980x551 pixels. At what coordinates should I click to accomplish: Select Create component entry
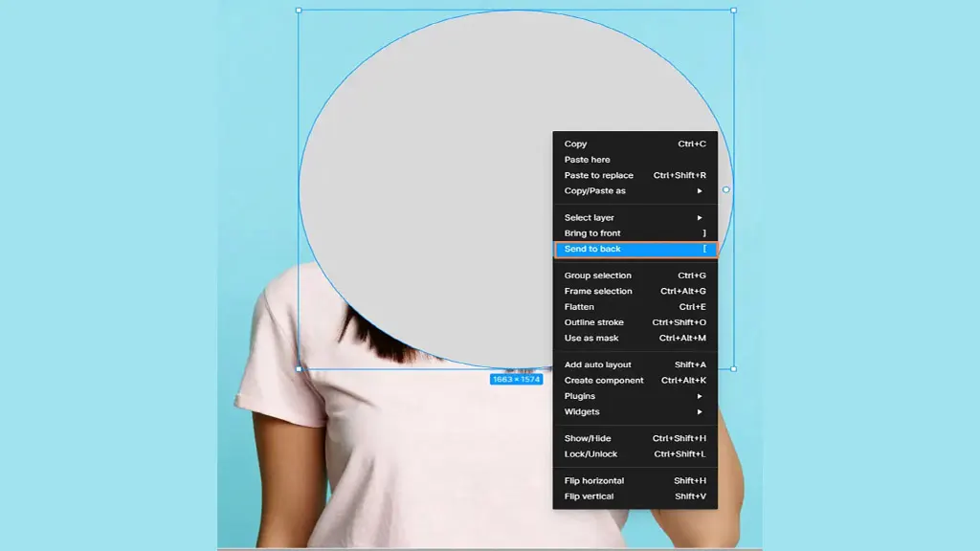635,381
